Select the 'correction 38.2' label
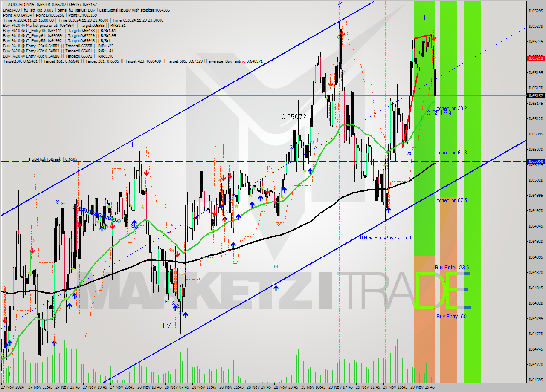The image size is (546, 392). 451,108
